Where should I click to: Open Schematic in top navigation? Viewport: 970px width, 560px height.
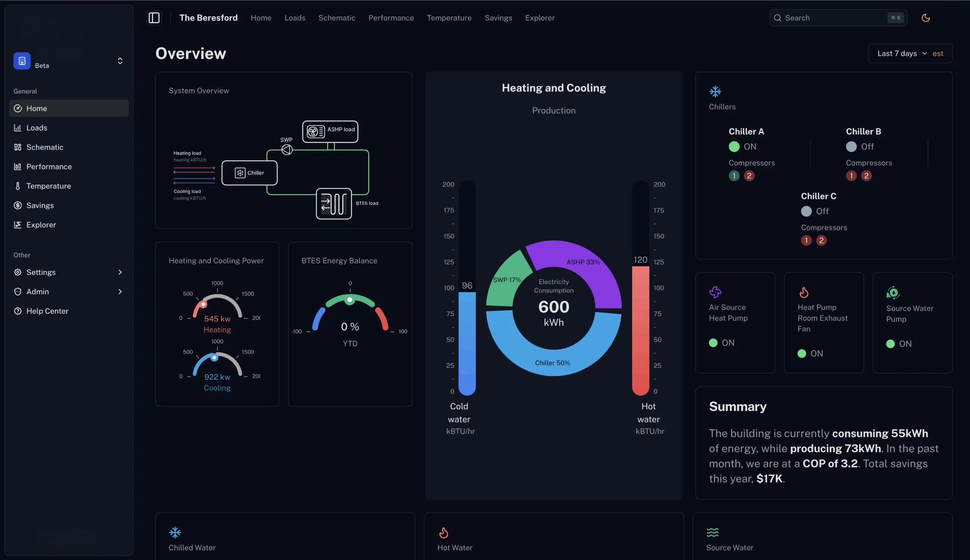click(x=336, y=18)
